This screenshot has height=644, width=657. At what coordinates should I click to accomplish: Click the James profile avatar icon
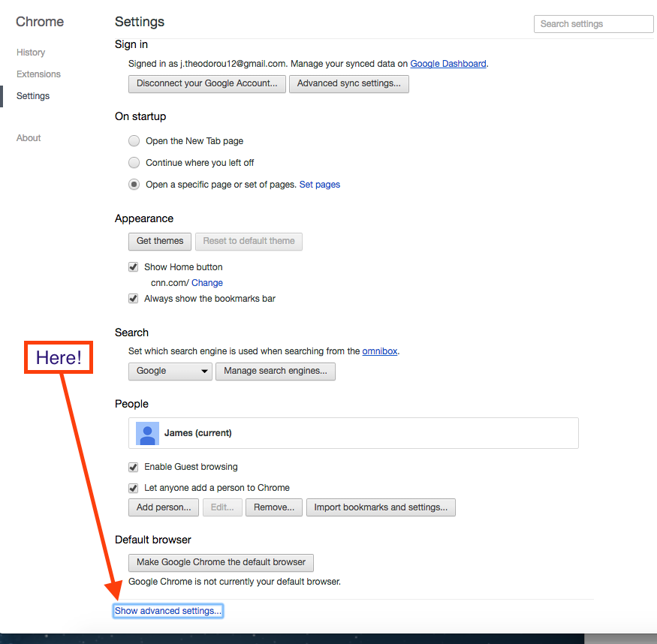pos(147,433)
